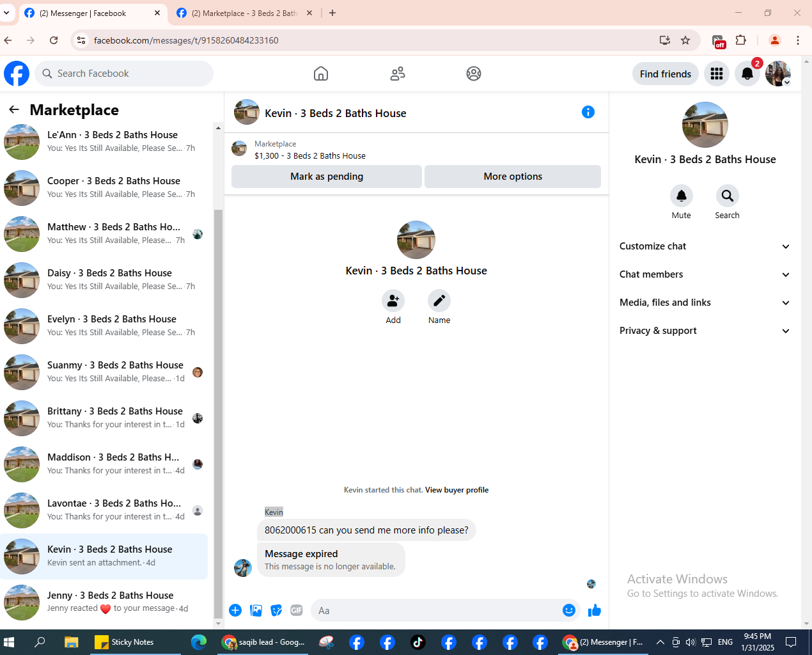
Task: Click the browser address bar URL
Action: click(186, 40)
